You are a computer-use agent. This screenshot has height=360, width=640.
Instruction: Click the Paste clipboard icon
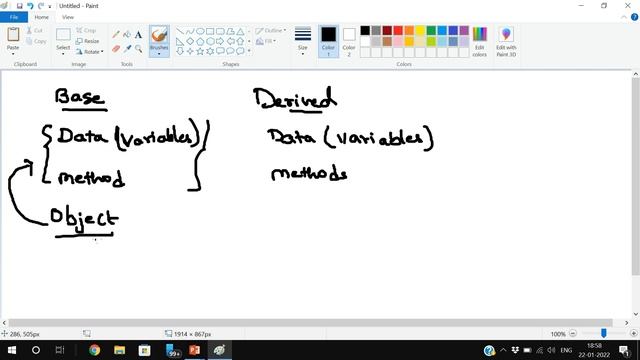pos(13,35)
